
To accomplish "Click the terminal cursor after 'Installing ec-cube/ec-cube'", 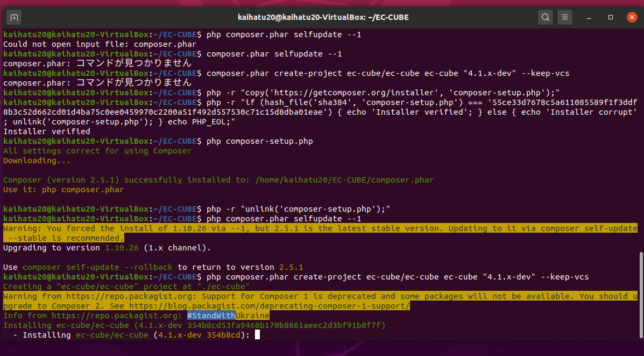I will tap(258, 335).
